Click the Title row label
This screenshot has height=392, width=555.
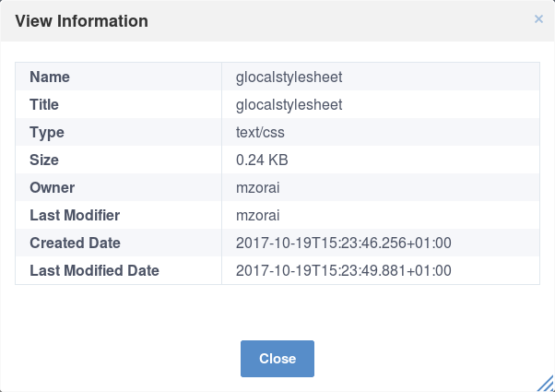click(44, 104)
